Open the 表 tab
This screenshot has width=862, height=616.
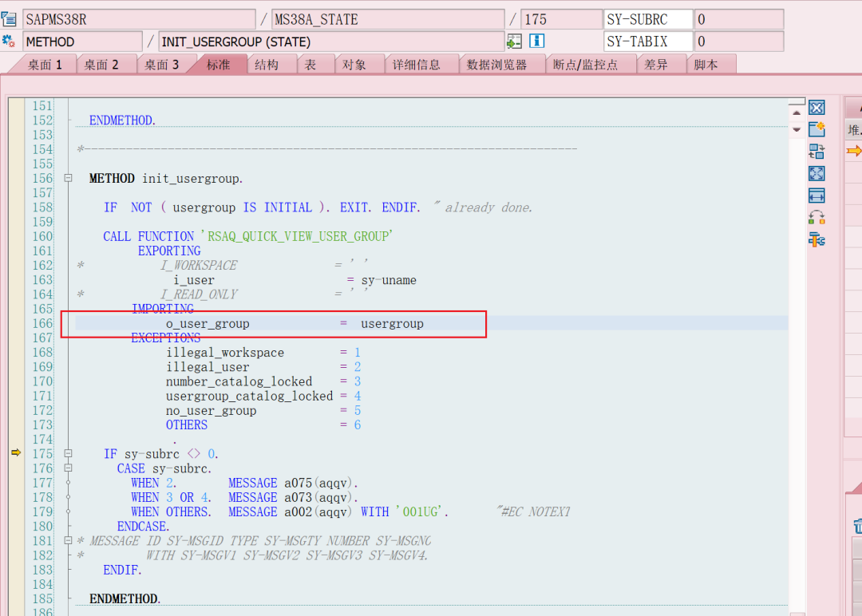click(x=310, y=65)
